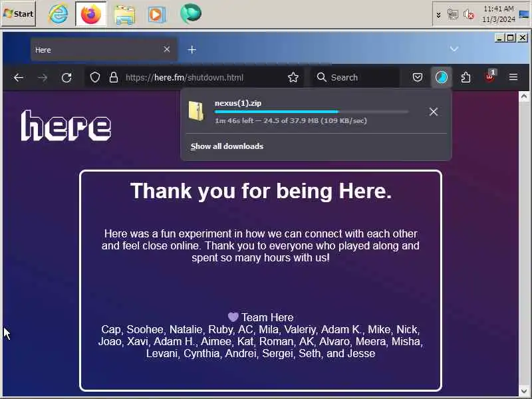532x399 pixels.
Task: Open a new tab with the plus button
Action: 192,50
